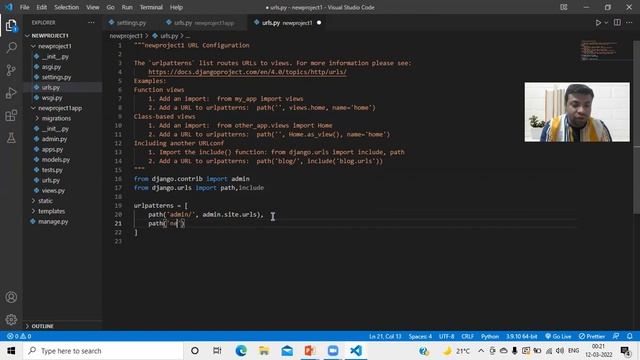The width and height of the screenshot is (640, 360).
Task: Open Explorer panel more actions ellipsis
Action: click(x=91, y=23)
